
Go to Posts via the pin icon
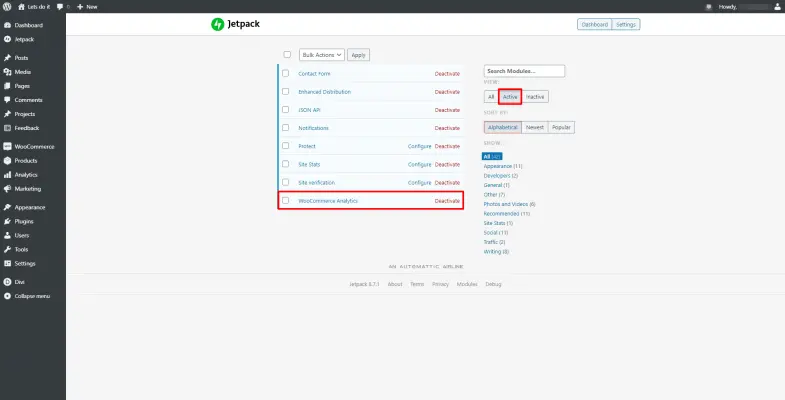coord(7,58)
